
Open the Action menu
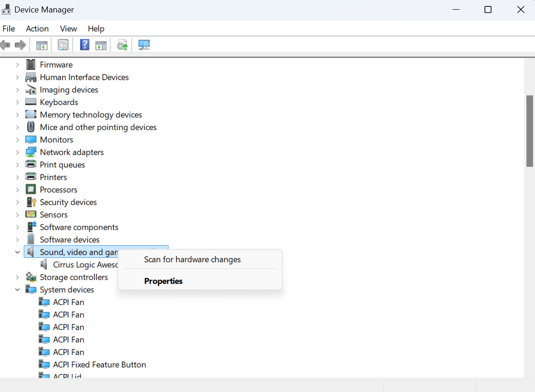pyautogui.click(x=37, y=29)
